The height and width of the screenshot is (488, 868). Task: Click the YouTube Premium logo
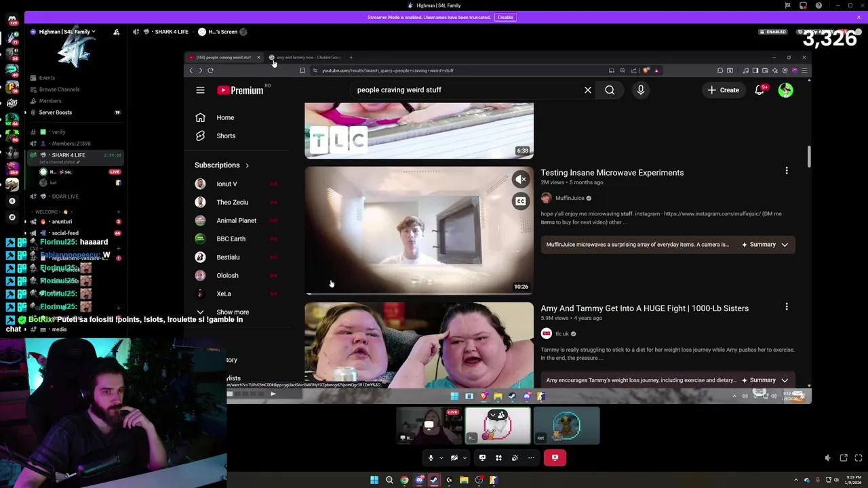click(240, 90)
